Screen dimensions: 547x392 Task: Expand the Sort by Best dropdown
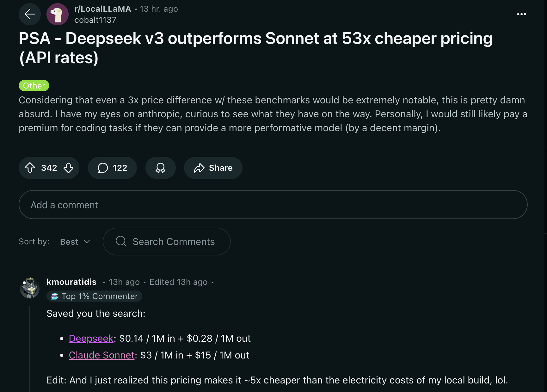tap(75, 242)
